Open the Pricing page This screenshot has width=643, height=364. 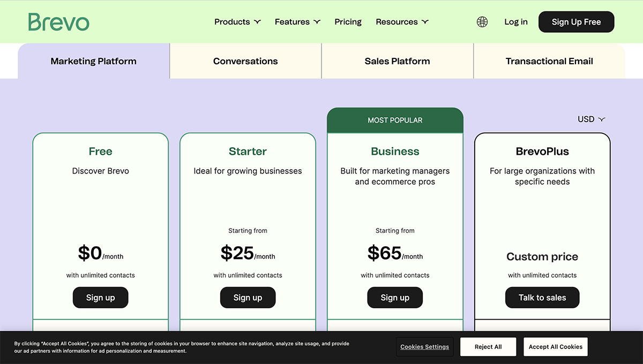tap(348, 21)
